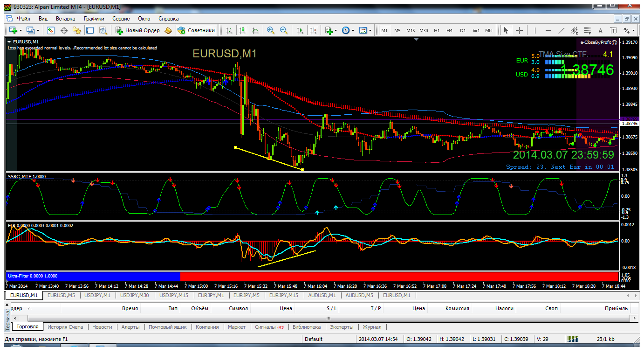Open the Profiles toolbar icon

[30, 30]
